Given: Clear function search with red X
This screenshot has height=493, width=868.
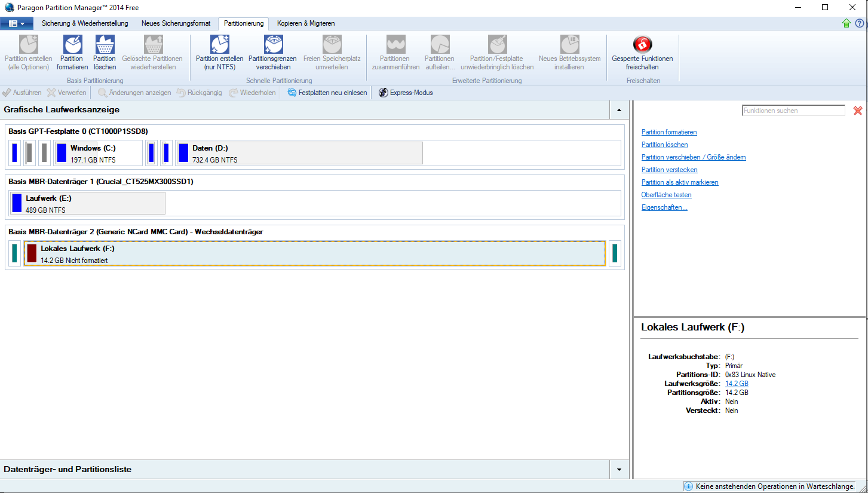Looking at the screenshot, I should (858, 111).
